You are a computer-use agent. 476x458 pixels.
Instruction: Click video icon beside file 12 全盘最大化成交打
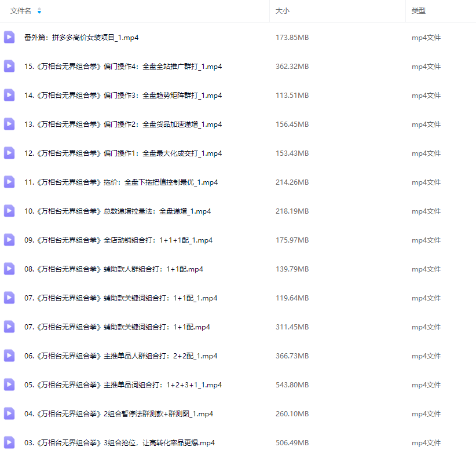click(x=9, y=153)
